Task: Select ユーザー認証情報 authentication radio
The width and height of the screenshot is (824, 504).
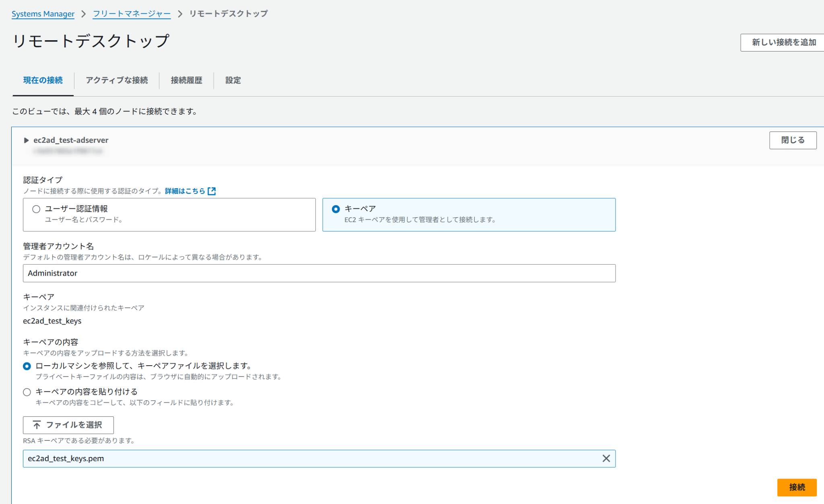Action: (x=36, y=209)
